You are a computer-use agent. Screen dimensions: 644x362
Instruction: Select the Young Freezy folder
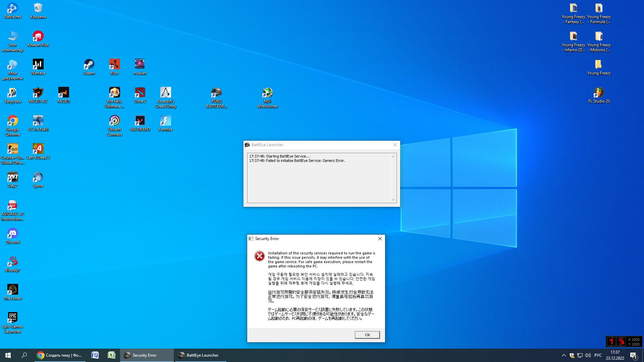(x=599, y=67)
